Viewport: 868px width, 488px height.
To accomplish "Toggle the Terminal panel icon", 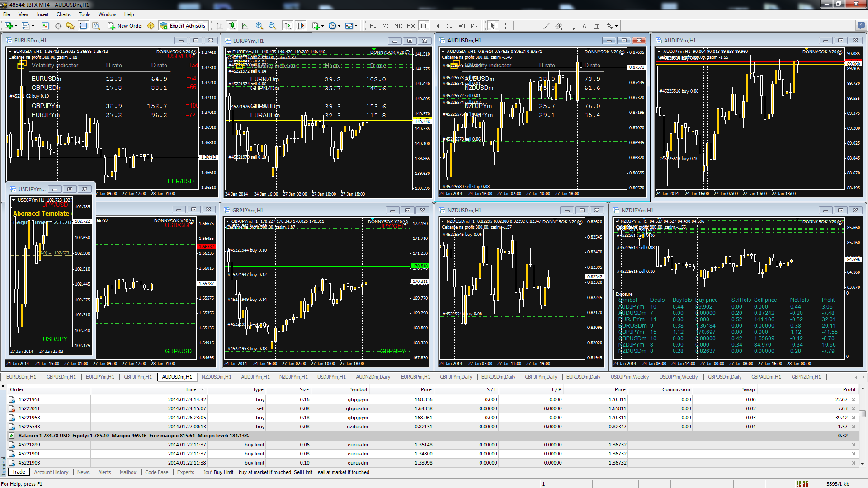I will pos(83,26).
